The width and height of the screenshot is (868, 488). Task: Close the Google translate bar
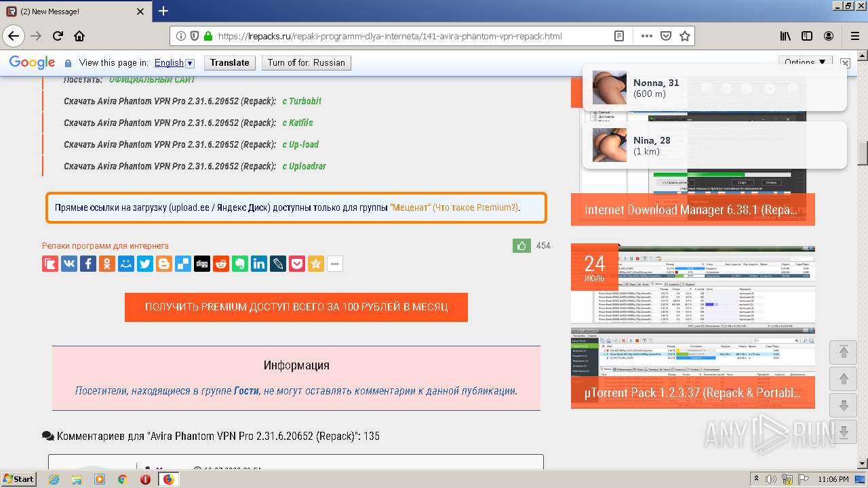click(x=845, y=62)
